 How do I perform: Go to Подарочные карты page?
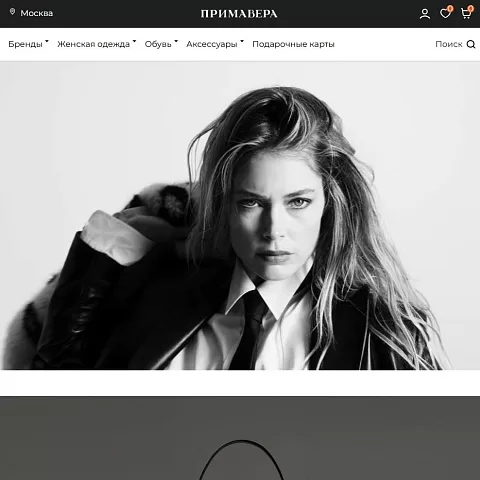tap(293, 44)
